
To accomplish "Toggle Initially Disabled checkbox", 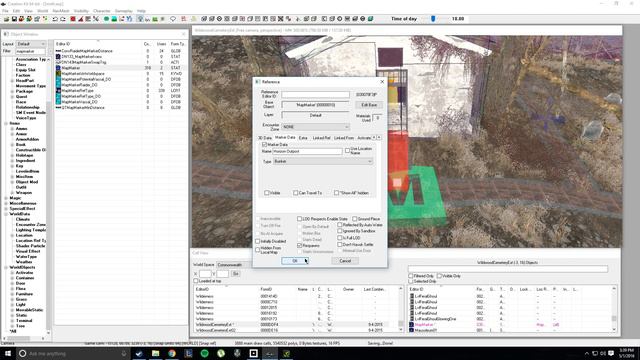I will (258, 241).
